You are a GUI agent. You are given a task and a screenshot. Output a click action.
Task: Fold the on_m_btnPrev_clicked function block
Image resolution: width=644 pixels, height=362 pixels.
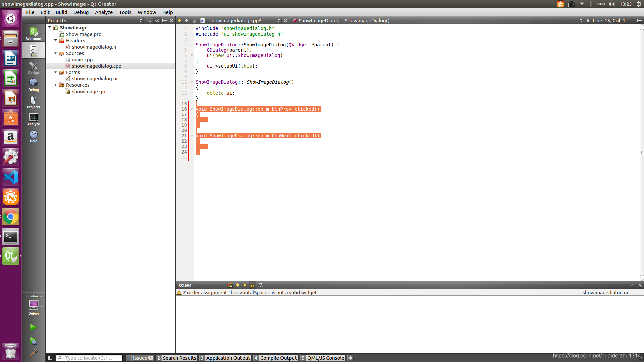[x=192, y=109]
